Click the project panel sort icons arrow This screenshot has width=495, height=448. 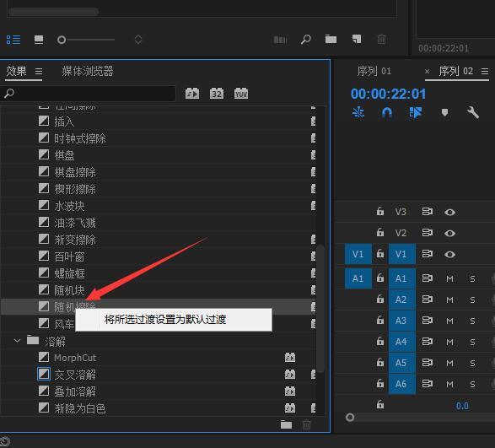(138, 40)
